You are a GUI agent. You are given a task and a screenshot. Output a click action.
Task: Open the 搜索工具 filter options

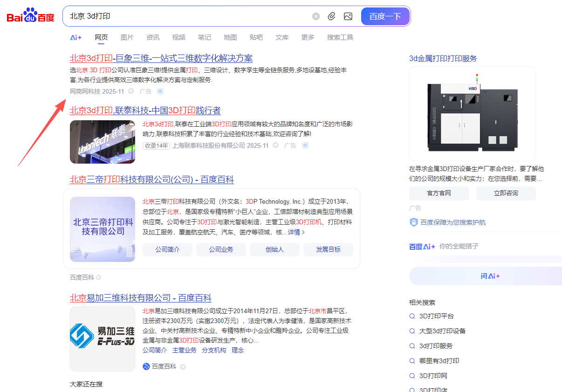point(340,37)
